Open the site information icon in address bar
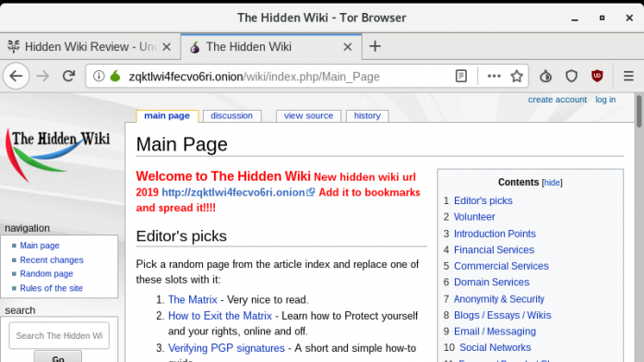This screenshot has height=362, width=644. pyautogui.click(x=99, y=76)
